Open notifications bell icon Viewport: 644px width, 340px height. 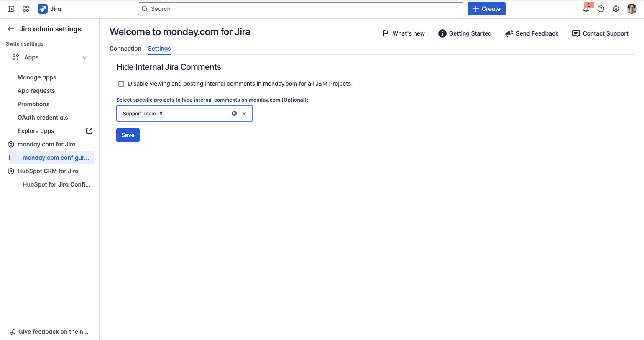(x=586, y=9)
